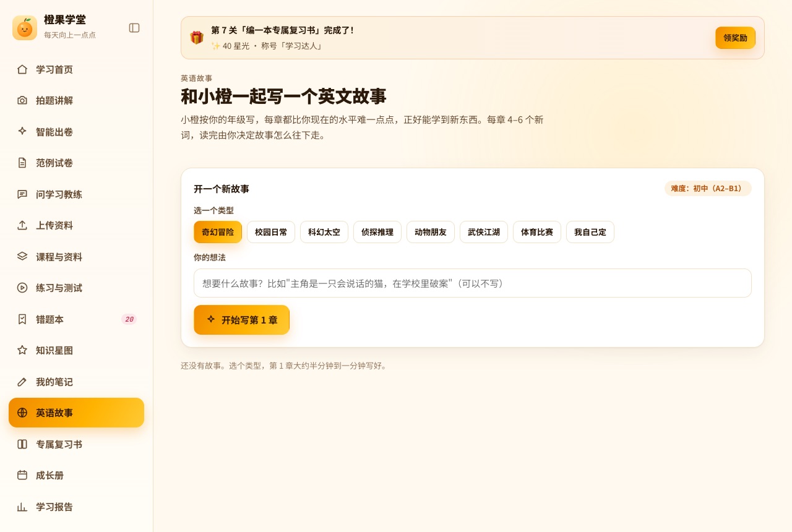Select the 我自己定 story type

point(590,232)
